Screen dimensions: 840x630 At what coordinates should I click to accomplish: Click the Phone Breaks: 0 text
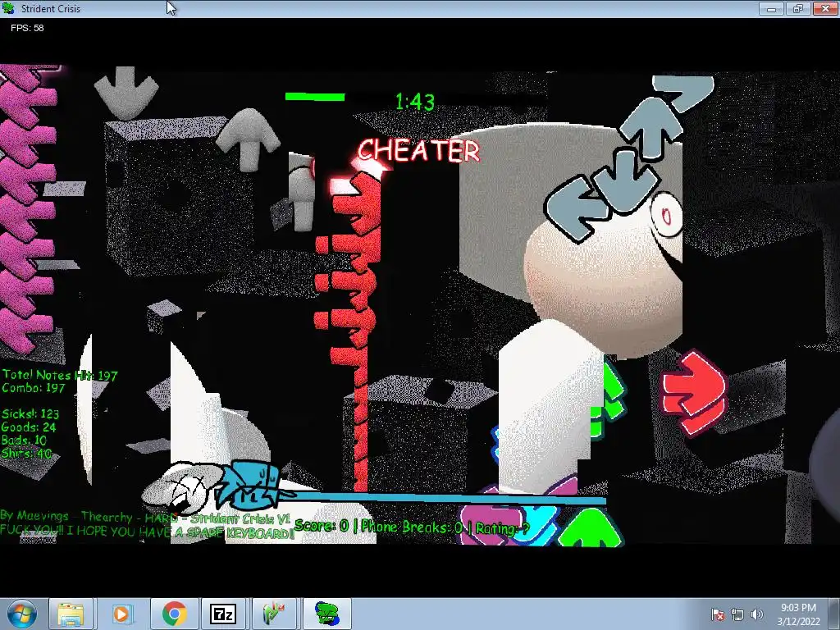click(412, 527)
